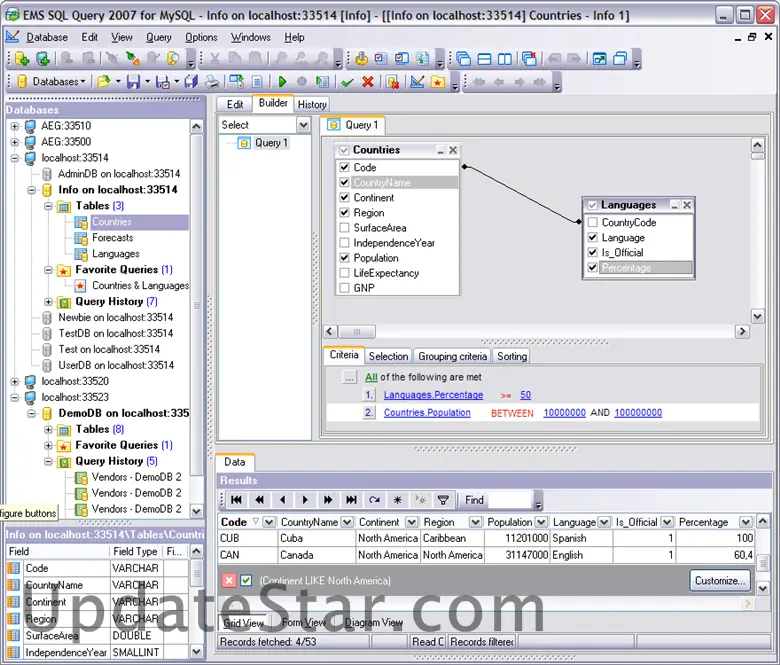
Task: Expand the Query History (7) node
Action: (48, 301)
